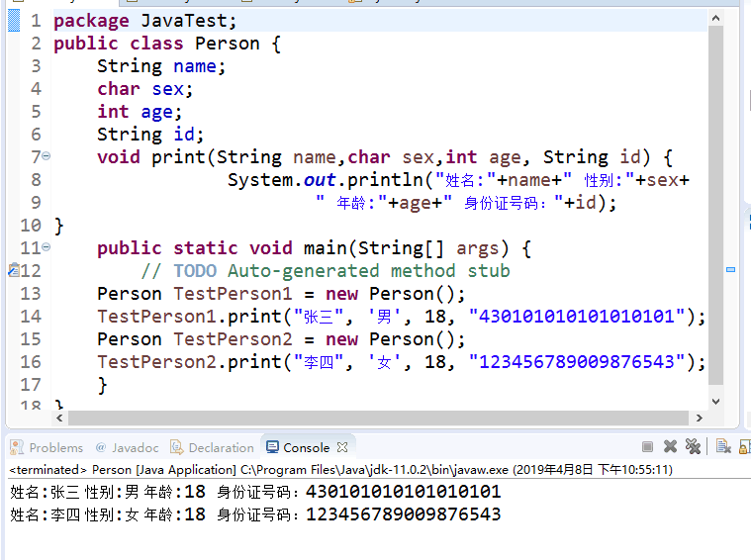751x560 pixels.
Task: Click the 'String id;' field line
Action: 150,135
